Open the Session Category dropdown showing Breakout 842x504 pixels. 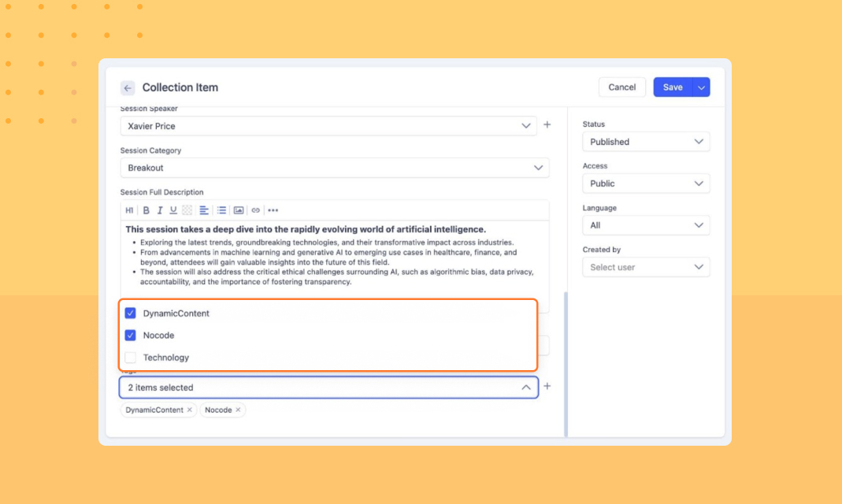tap(334, 168)
